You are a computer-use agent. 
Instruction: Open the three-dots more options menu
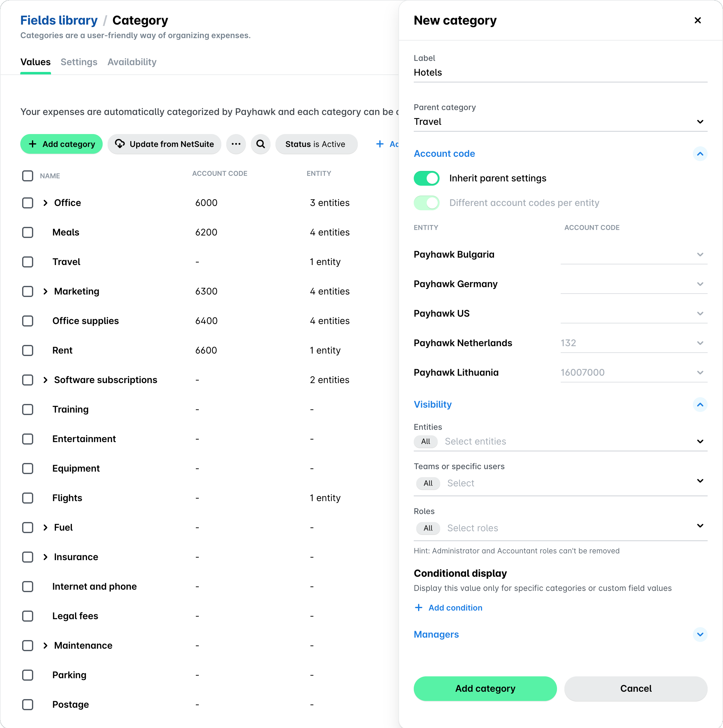pos(236,144)
